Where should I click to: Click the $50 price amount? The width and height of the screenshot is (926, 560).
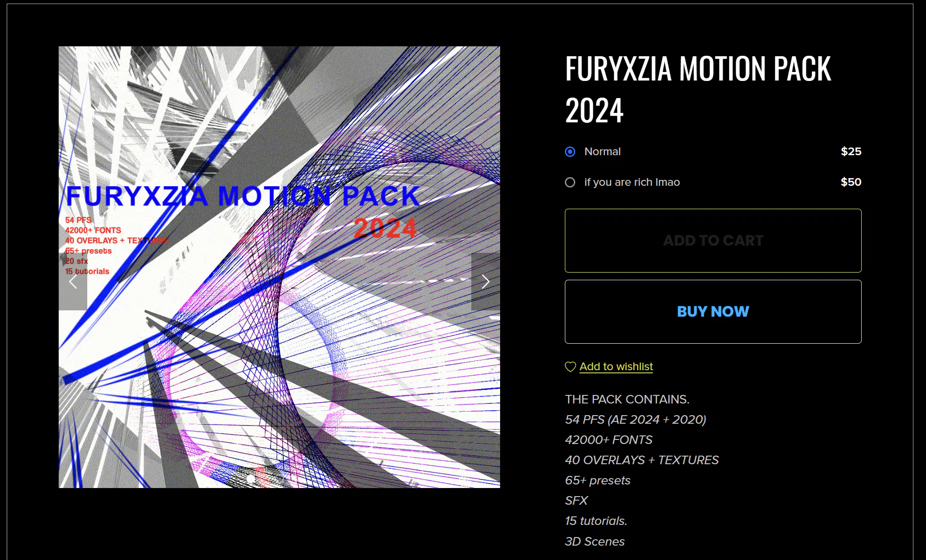851,182
